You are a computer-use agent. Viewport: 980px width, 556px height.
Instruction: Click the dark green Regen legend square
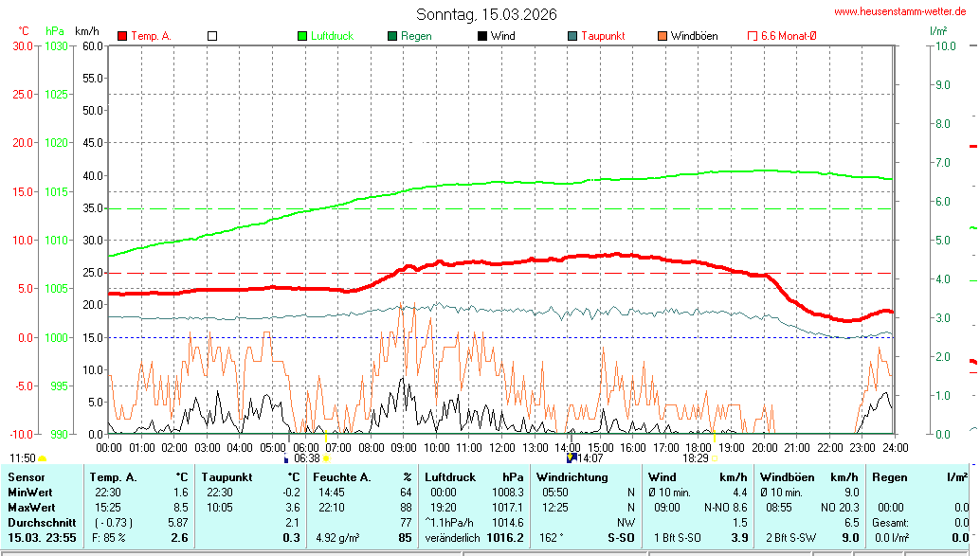[392, 36]
